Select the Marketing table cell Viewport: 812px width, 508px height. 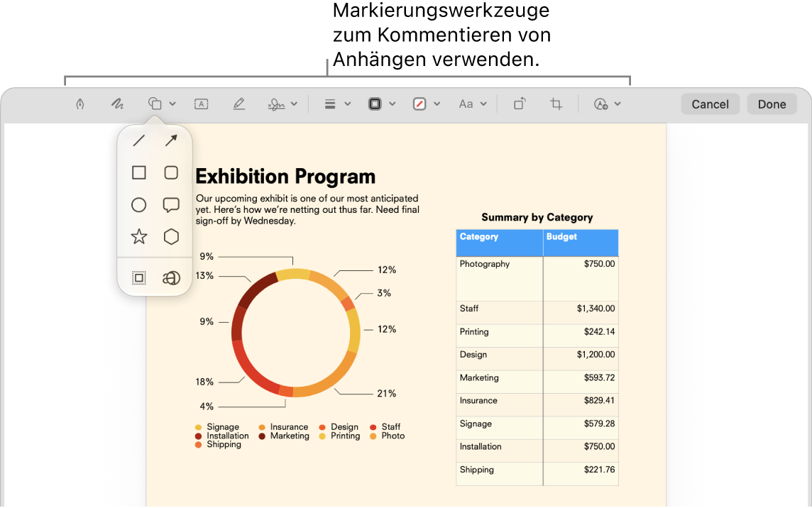[x=500, y=382]
